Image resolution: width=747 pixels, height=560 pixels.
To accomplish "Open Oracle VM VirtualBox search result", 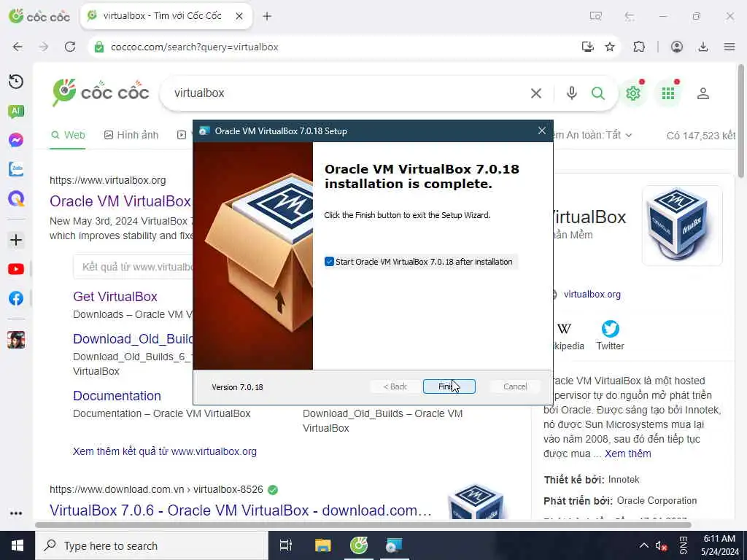I will [120, 201].
